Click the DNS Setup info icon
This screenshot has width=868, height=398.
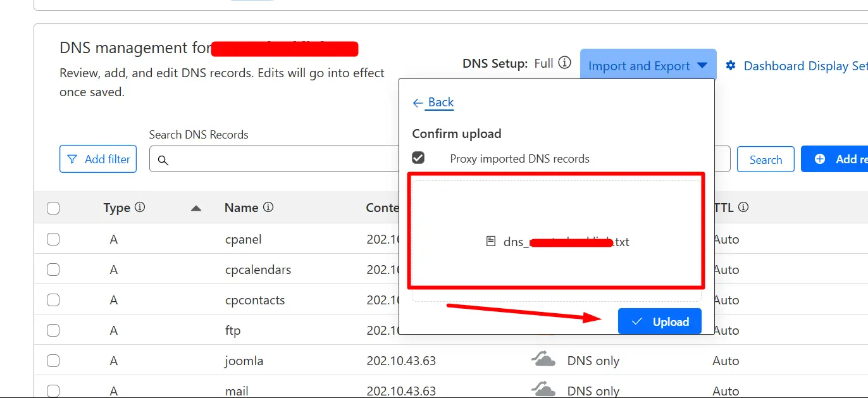pyautogui.click(x=565, y=63)
